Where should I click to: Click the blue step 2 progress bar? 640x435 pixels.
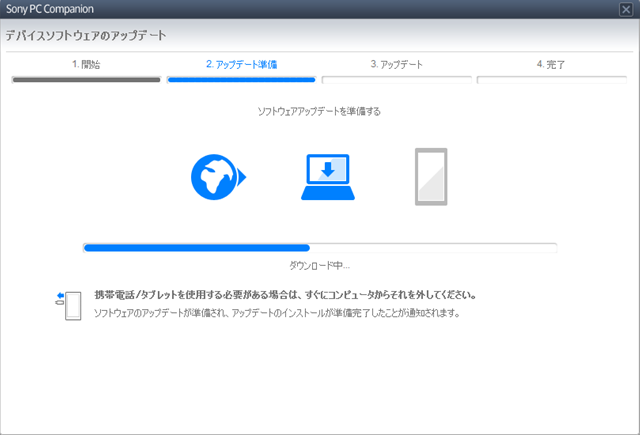coord(241,80)
